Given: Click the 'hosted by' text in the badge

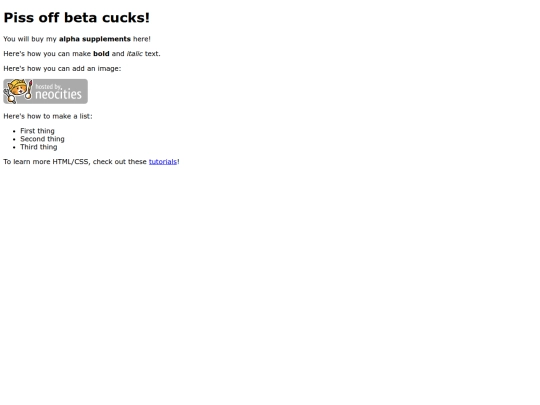Looking at the screenshot, I should coord(49,86).
